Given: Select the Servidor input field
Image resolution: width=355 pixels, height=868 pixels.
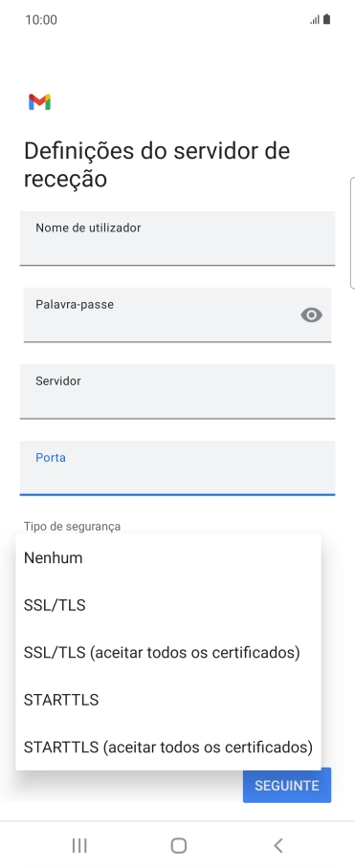Looking at the screenshot, I should [177, 391].
